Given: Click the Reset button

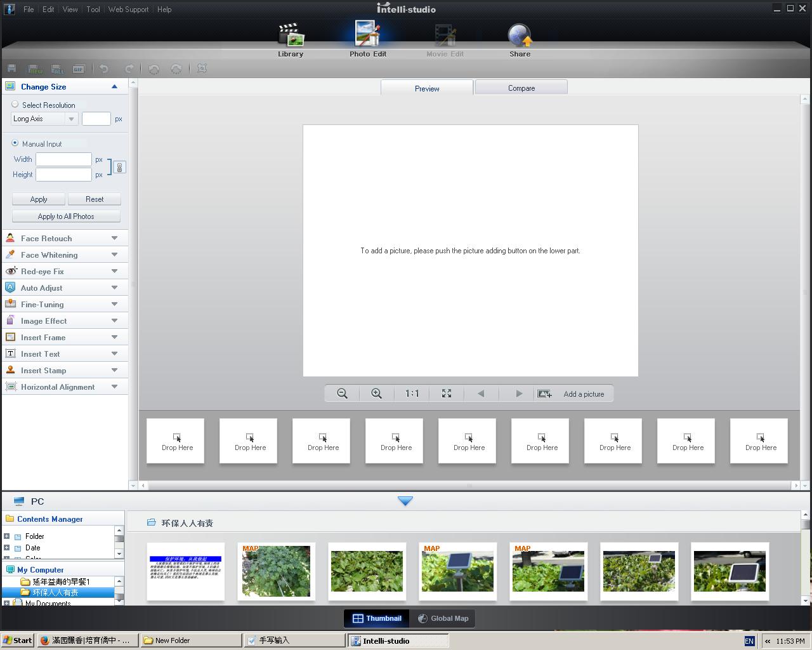Looking at the screenshot, I should pyautogui.click(x=95, y=199).
